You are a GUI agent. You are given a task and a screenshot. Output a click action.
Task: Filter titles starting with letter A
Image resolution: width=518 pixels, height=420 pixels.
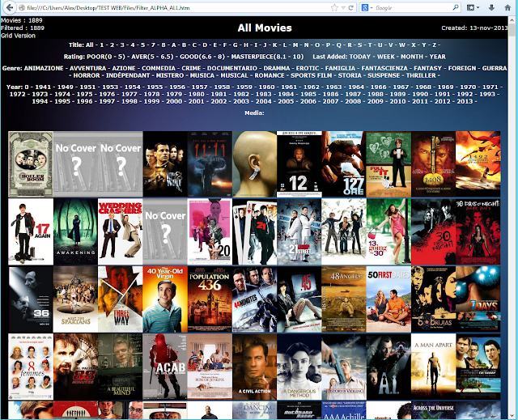click(x=174, y=45)
